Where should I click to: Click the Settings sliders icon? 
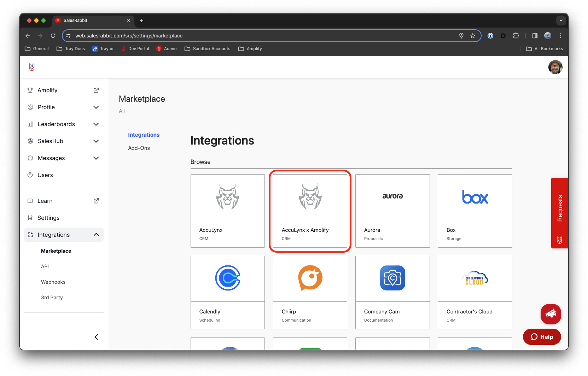pyautogui.click(x=30, y=218)
